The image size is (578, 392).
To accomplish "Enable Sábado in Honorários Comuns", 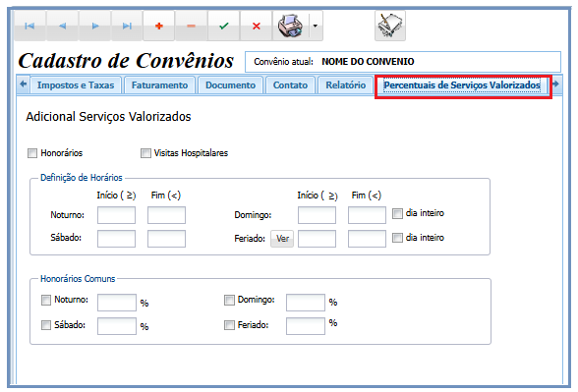I will coord(46,325).
